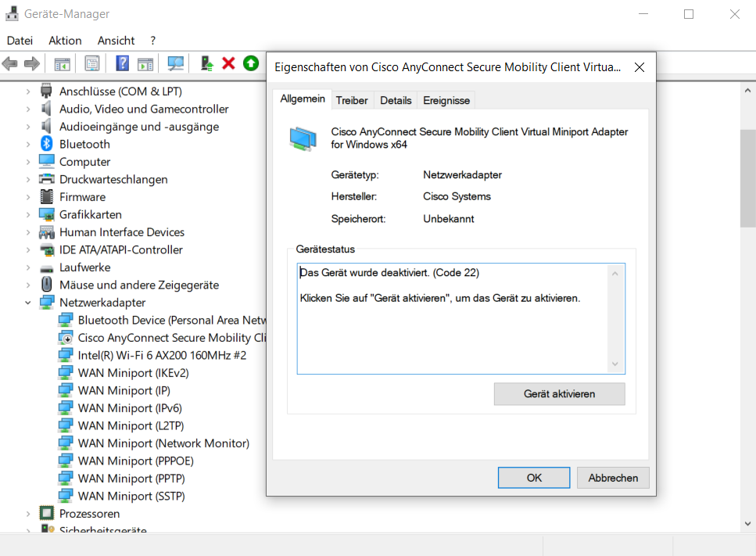The width and height of the screenshot is (756, 556).
Task: Switch to the Details tab
Action: tap(396, 100)
